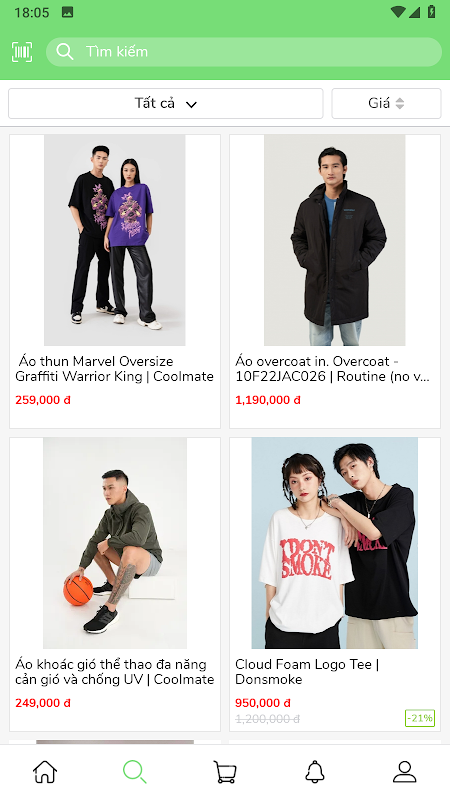Click the chevron next to Tất cả

tap(191, 105)
